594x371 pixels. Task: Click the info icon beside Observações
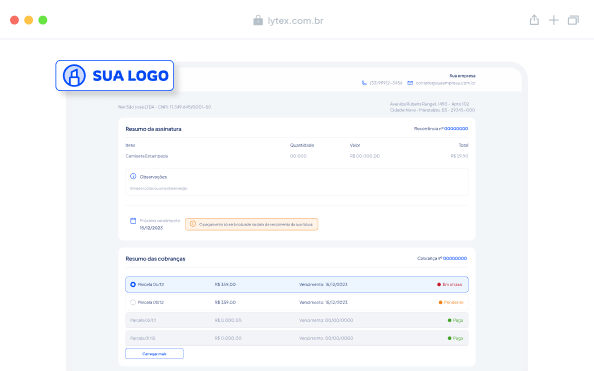point(133,176)
